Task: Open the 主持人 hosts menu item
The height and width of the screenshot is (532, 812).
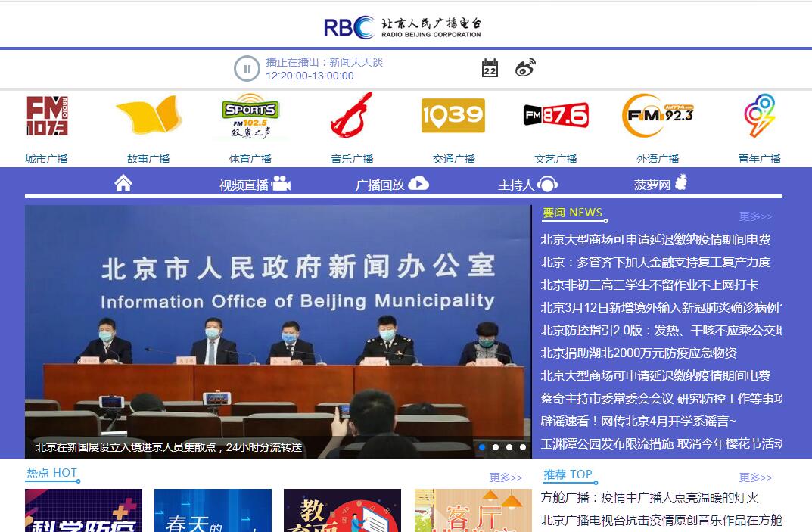Action: tap(527, 184)
